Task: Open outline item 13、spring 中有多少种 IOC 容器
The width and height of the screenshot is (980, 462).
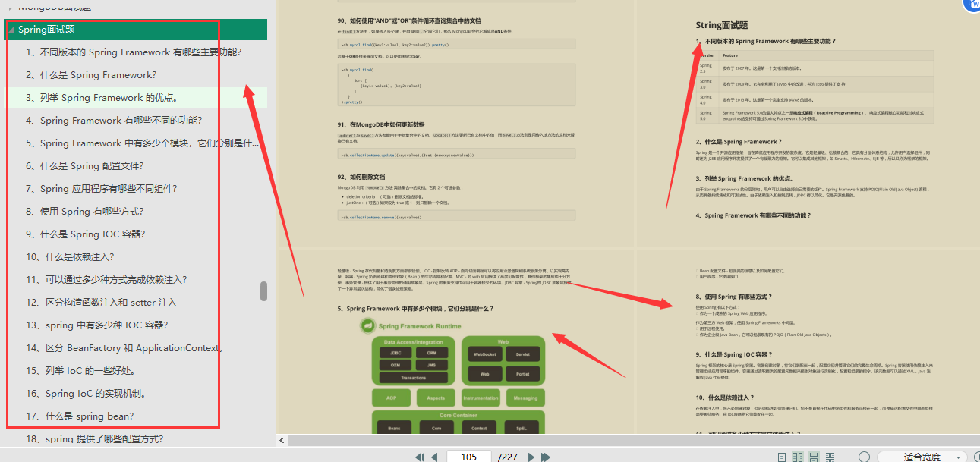Action: pyautogui.click(x=97, y=325)
